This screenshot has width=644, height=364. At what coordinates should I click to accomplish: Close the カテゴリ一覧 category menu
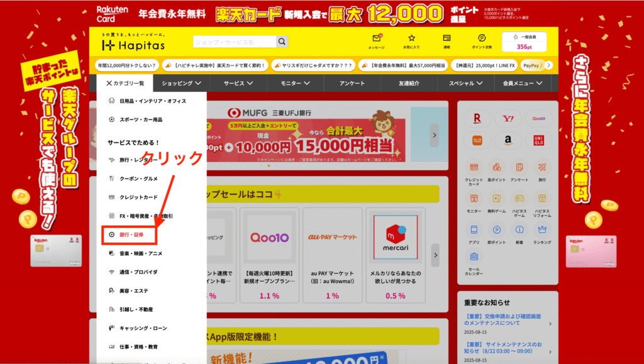pos(125,84)
